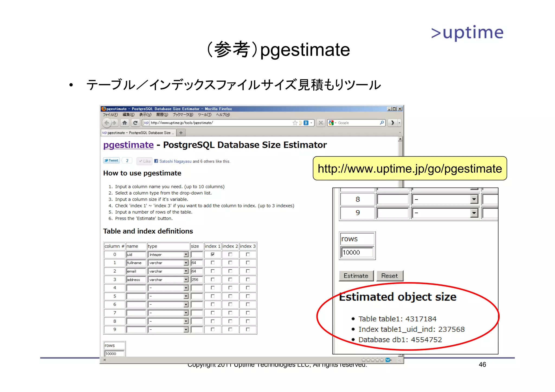Screen dimensions: 555x392
Task: Click the rows field in enlarged view
Action: [357, 252]
